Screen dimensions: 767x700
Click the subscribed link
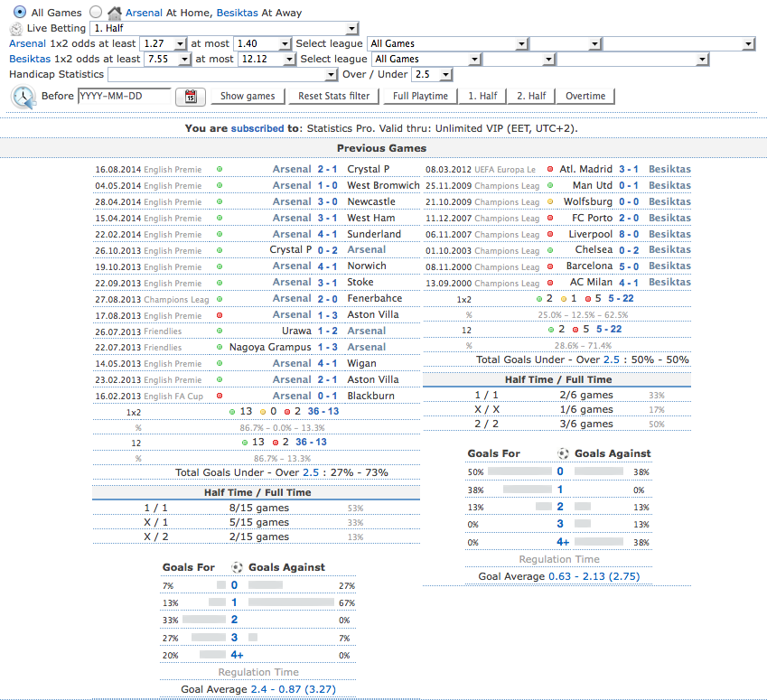[257, 128]
